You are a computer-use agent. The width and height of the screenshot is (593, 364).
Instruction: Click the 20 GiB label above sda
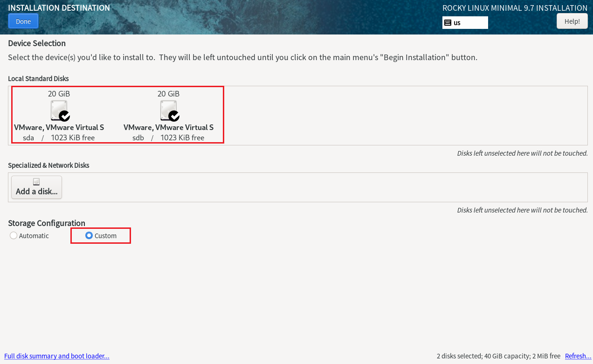tap(59, 94)
